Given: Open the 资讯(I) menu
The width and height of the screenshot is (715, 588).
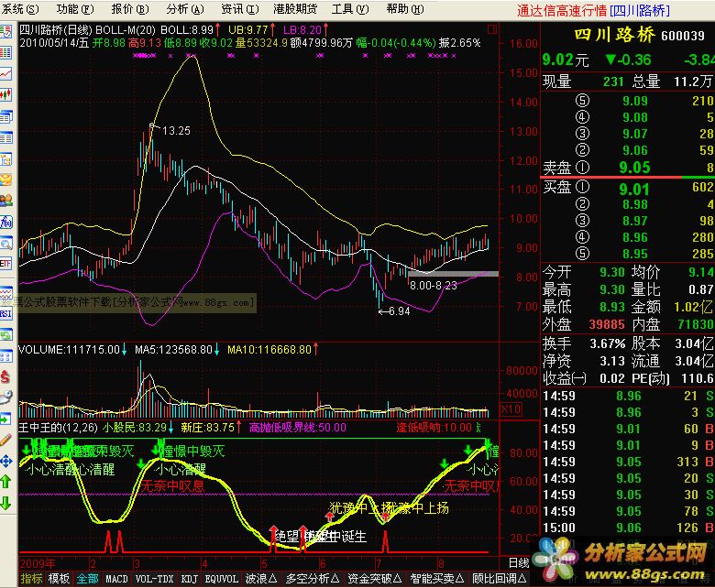Looking at the screenshot, I should (x=240, y=9).
